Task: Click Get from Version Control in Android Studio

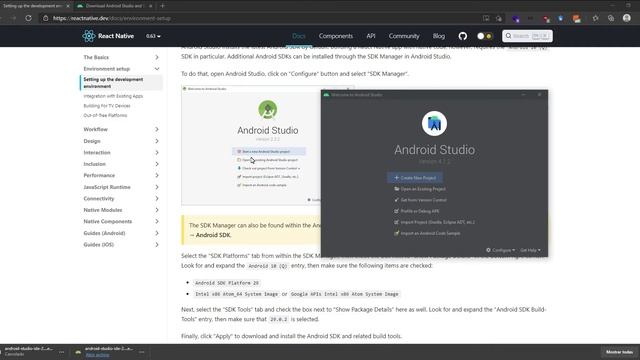Action: [420, 200]
